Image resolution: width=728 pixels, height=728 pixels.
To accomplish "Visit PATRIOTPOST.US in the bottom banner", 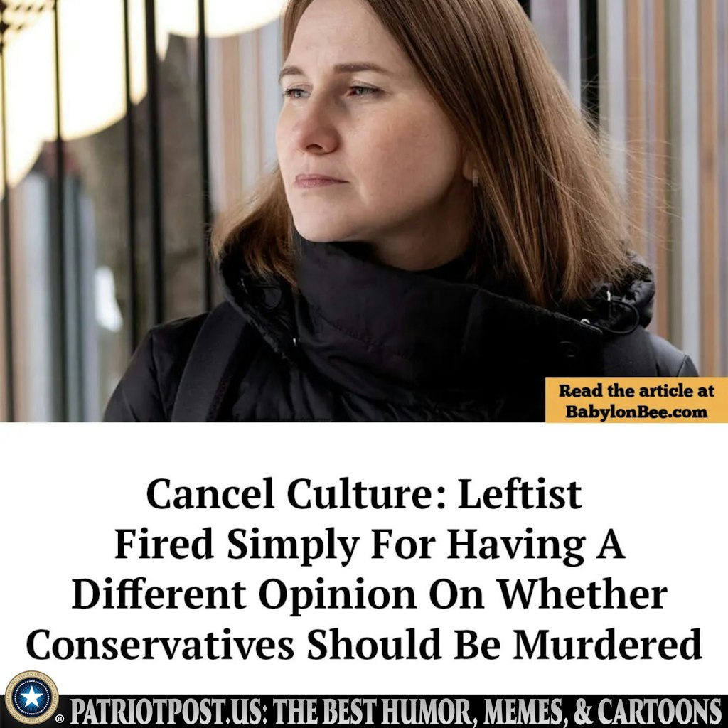I will pyautogui.click(x=166, y=711).
